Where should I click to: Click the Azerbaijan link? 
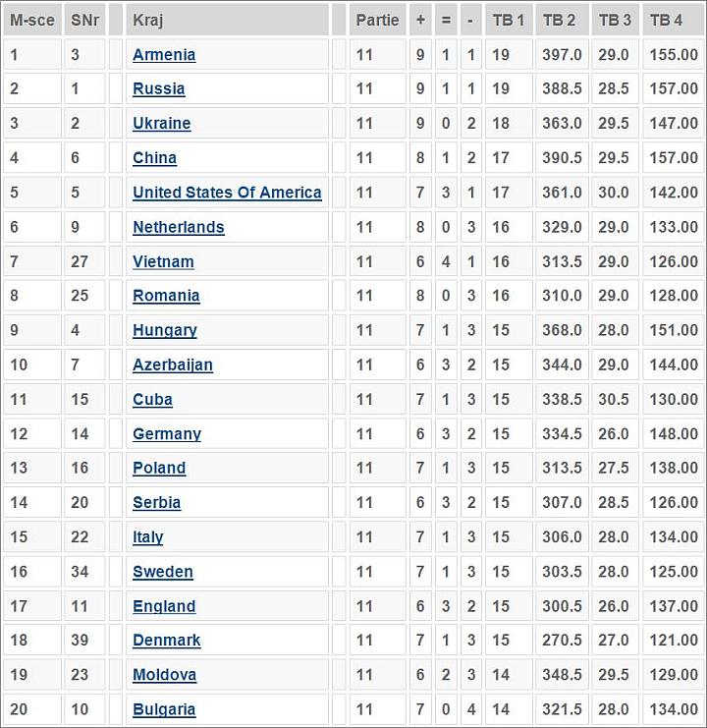point(173,364)
